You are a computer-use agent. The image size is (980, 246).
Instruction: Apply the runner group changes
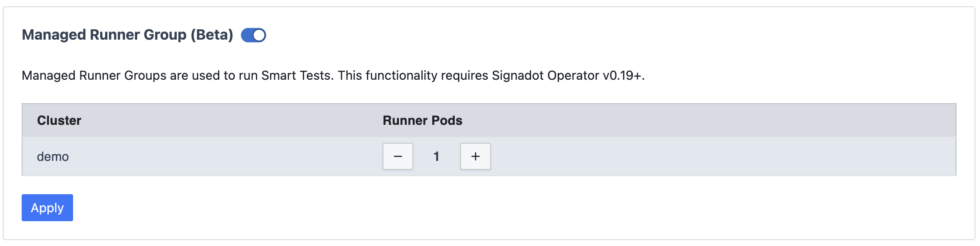click(47, 208)
